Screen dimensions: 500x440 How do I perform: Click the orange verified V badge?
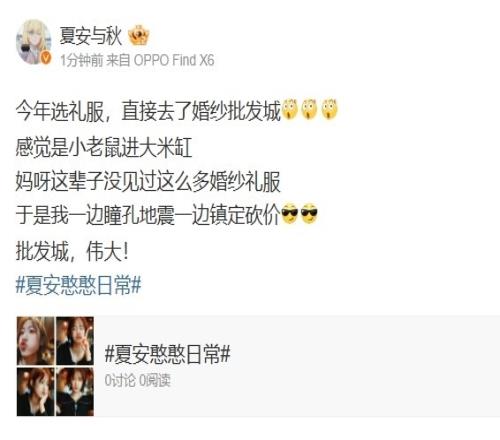click(x=46, y=58)
